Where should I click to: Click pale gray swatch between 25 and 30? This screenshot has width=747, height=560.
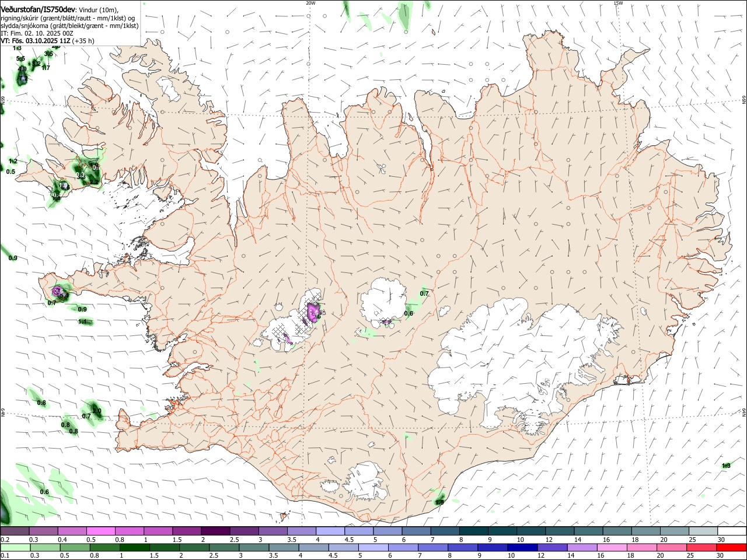703,531
